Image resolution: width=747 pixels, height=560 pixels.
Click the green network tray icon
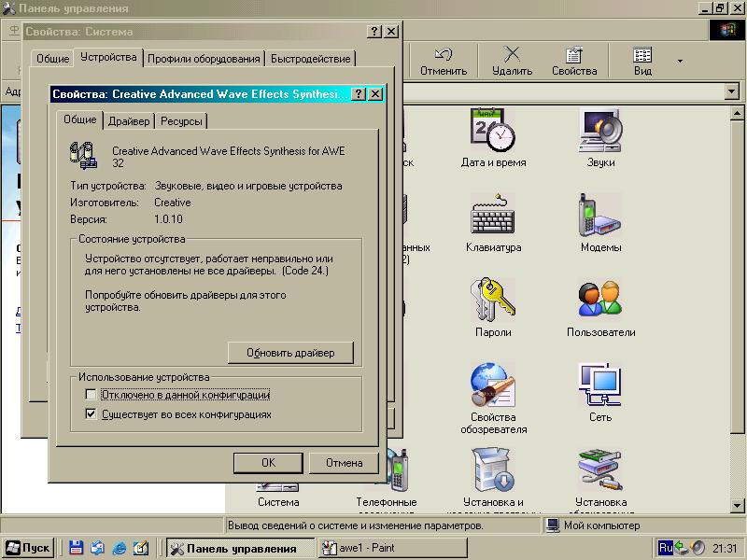point(683,548)
